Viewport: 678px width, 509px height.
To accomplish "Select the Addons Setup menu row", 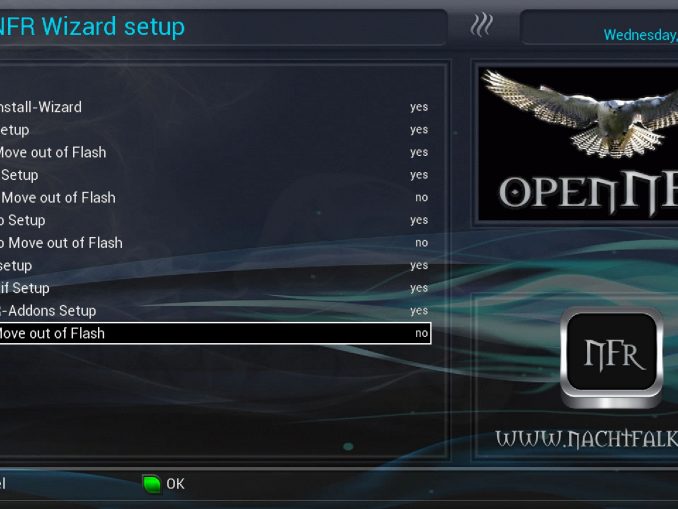I will point(214,311).
